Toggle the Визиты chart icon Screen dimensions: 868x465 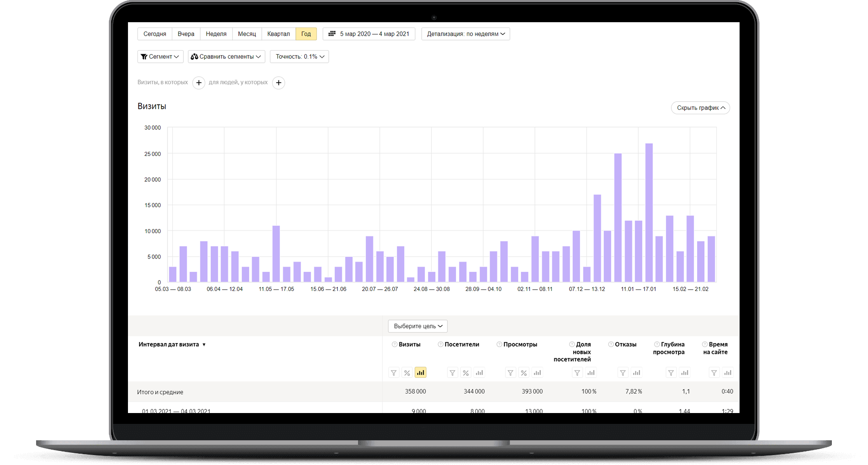420,373
